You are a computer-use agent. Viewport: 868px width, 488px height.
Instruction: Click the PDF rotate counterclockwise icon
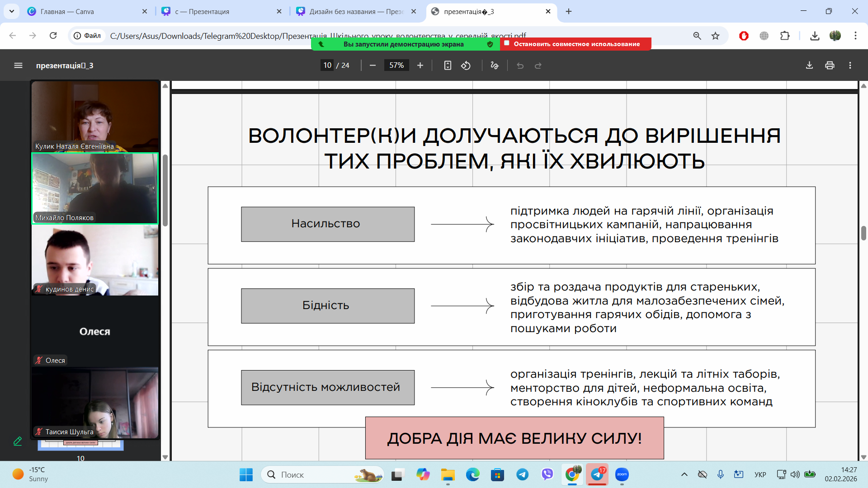466,66
